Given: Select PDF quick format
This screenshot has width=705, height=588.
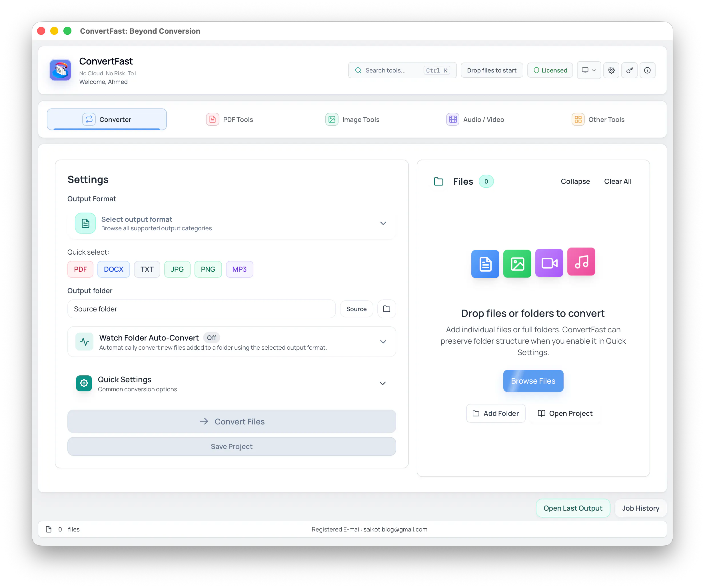Looking at the screenshot, I should point(80,269).
